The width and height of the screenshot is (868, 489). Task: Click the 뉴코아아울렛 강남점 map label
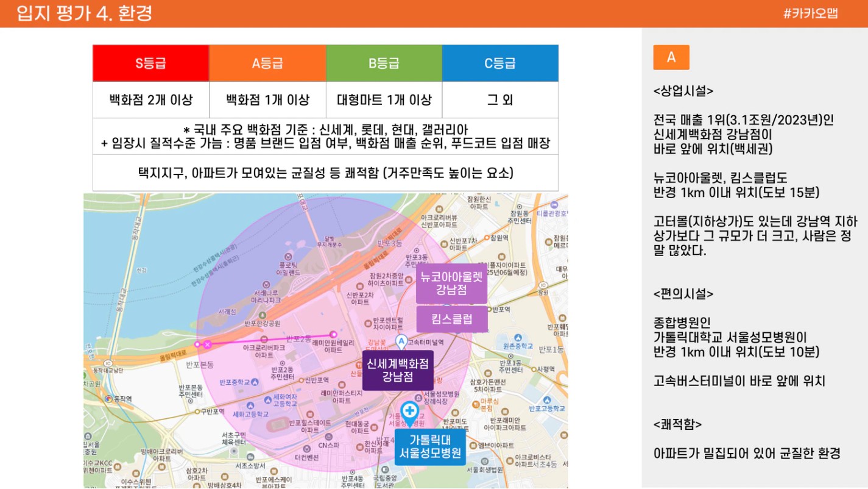(x=451, y=284)
